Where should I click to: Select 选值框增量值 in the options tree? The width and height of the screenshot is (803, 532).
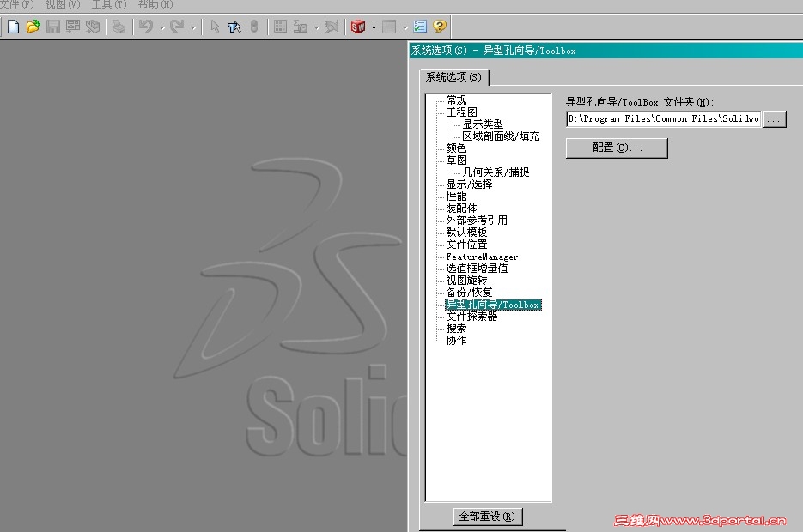477,268
